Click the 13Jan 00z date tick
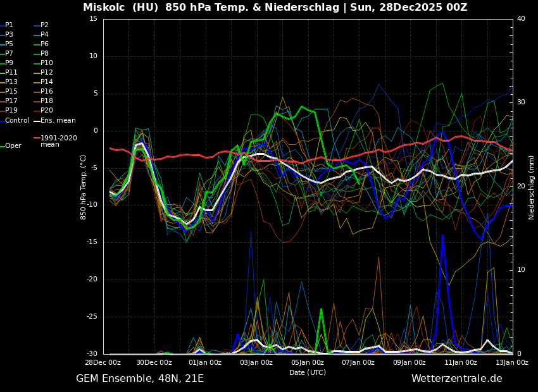This screenshot has width=538, height=392. click(511, 362)
